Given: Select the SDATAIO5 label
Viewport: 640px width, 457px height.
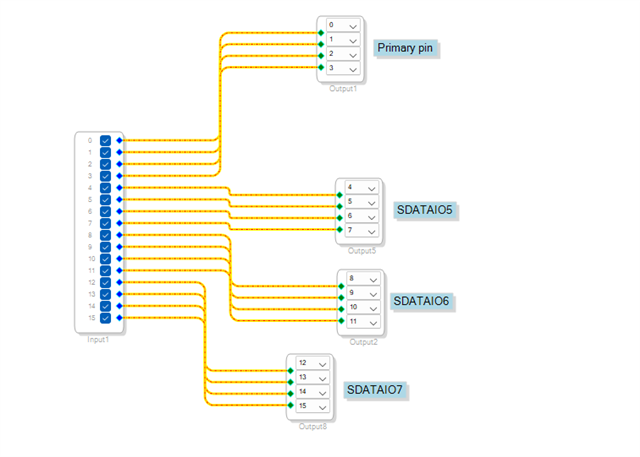Looking at the screenshot, I should 425,210.
